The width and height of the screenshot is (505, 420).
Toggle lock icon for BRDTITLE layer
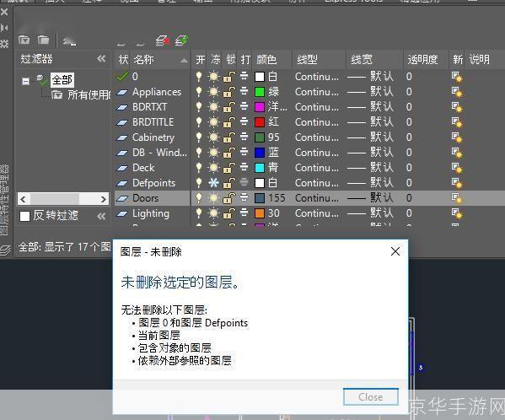point(229,122)
